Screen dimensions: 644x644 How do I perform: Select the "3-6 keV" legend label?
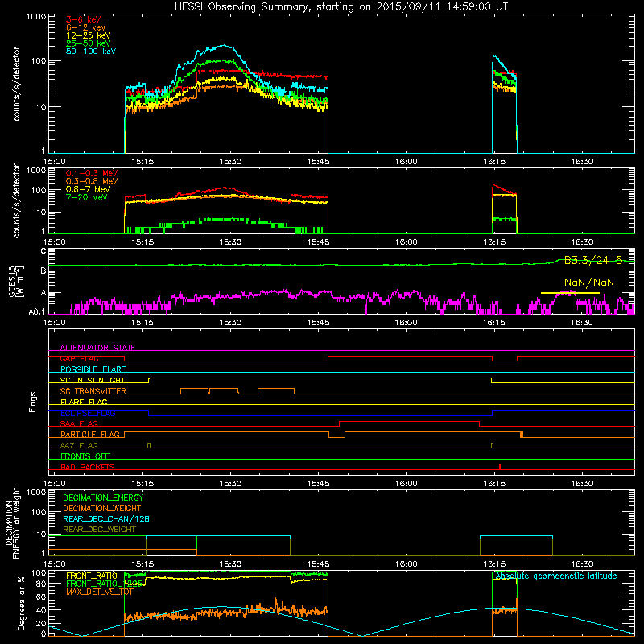[83, 19]
